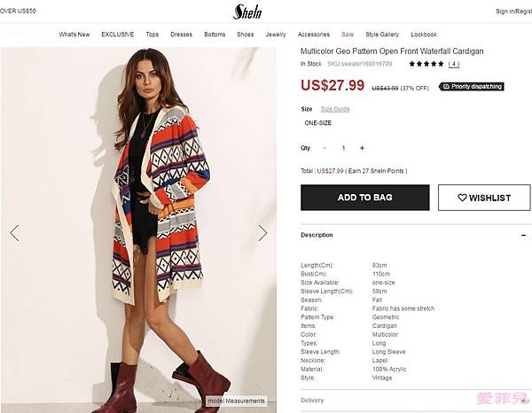Open the Dresses menu
Image resolution: width=532 pixels, height=413 pixels.
point(181,35)
